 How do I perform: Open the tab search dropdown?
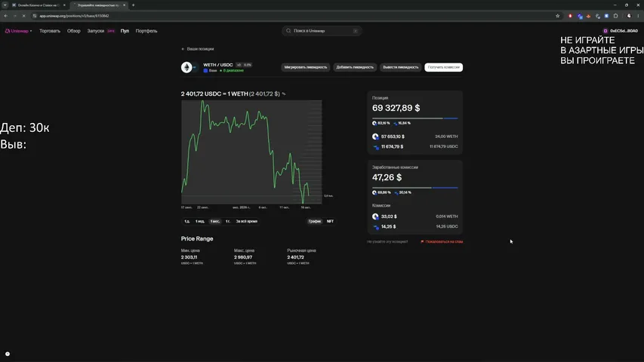coord(5,5)
